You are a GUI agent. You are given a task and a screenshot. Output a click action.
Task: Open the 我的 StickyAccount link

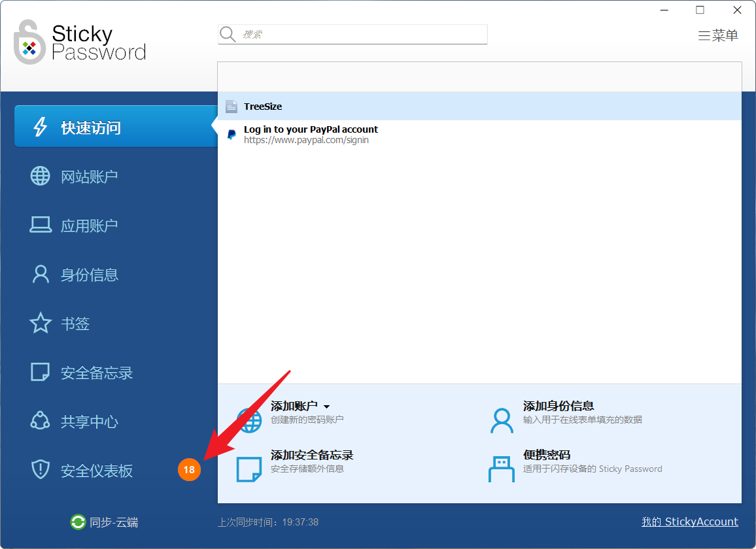tap(689, 522)
